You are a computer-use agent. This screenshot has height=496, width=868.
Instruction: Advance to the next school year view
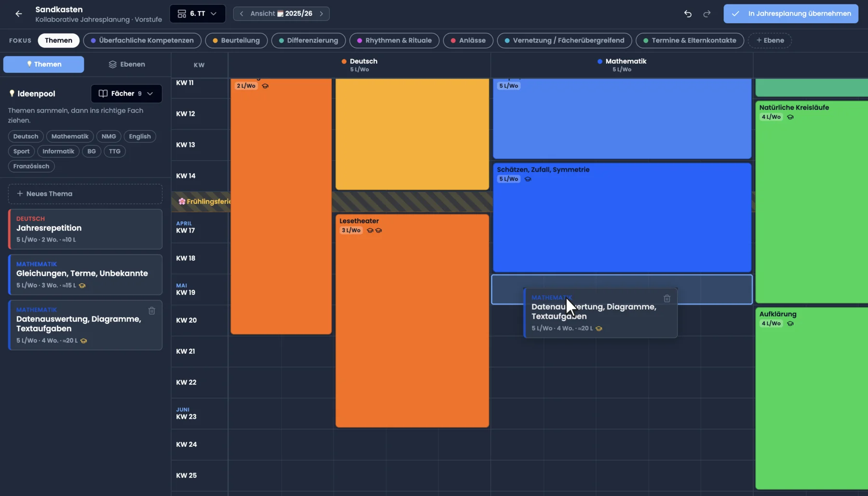(x=321, y=14)
